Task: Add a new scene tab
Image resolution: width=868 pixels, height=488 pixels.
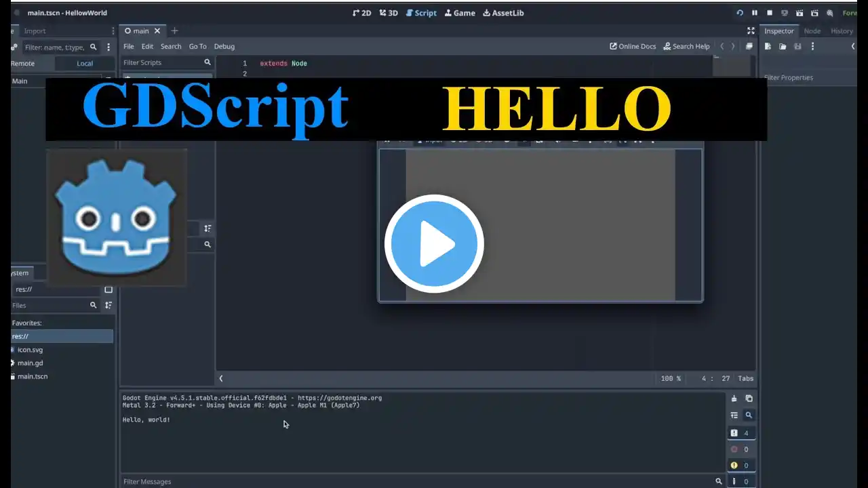Action: point(174,30)
